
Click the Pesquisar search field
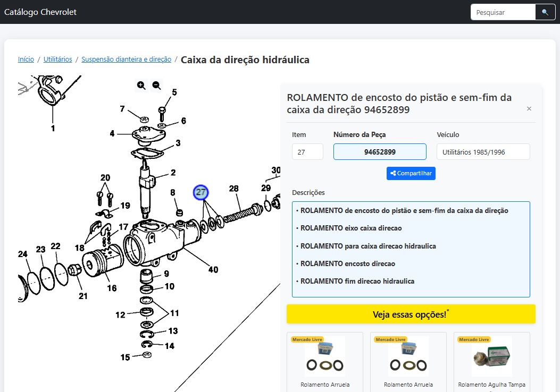click(503, 12)
